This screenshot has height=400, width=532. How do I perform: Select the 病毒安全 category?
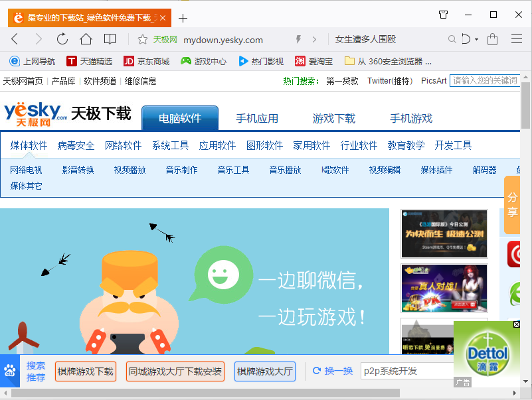point(76,145)
